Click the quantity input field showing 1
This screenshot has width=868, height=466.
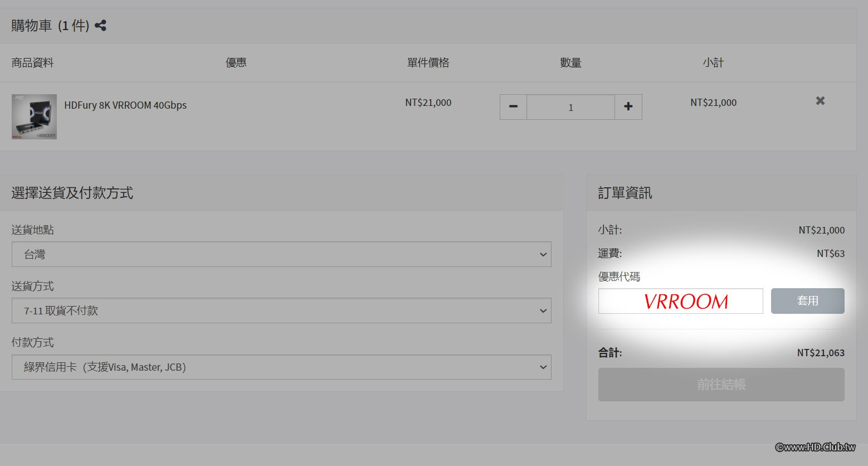(570, 107)
